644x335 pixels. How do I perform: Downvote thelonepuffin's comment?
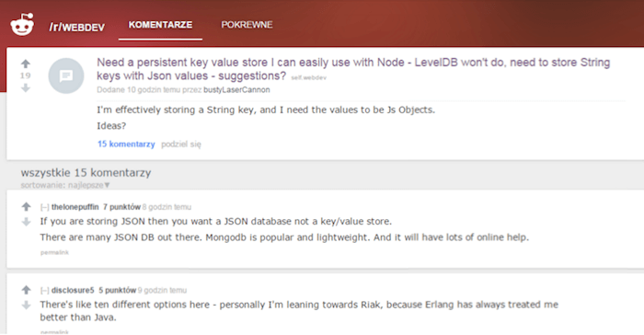click(27, 222)
